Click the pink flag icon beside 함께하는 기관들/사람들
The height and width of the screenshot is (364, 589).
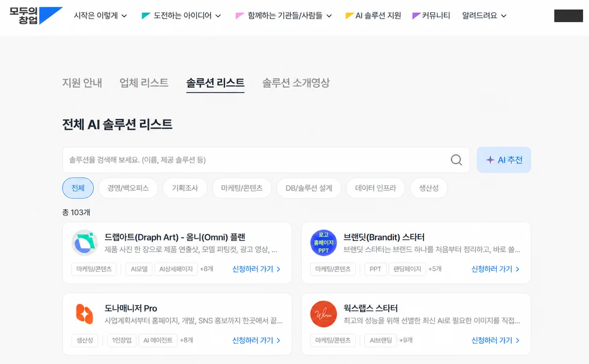[x=240, y=16]
